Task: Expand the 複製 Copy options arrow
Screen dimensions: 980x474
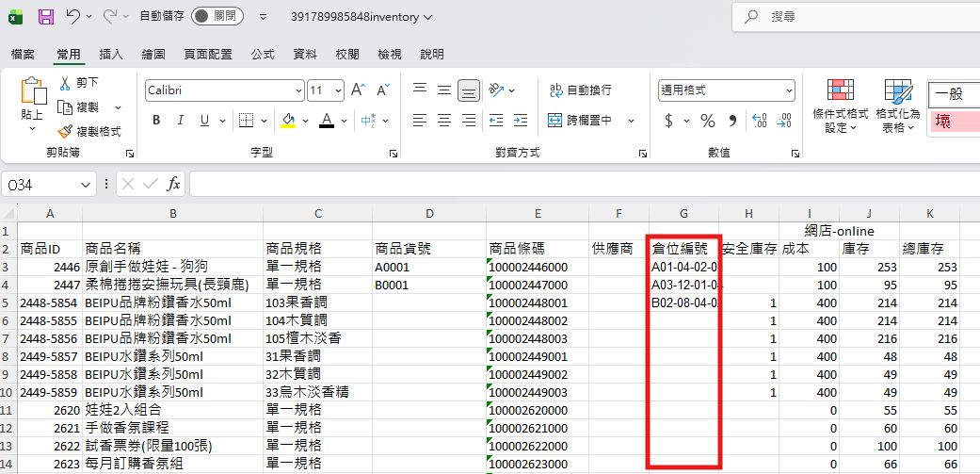Action: click(x=118, y=107)
